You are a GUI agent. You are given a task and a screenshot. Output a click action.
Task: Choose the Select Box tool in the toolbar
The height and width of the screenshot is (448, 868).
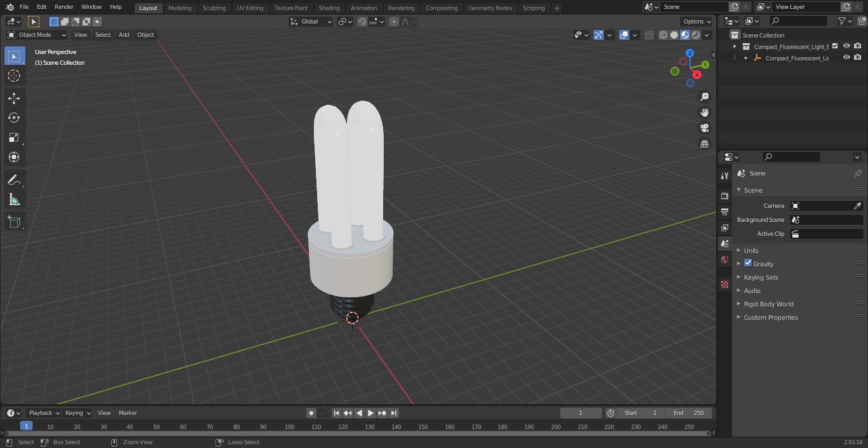(14, 56)
